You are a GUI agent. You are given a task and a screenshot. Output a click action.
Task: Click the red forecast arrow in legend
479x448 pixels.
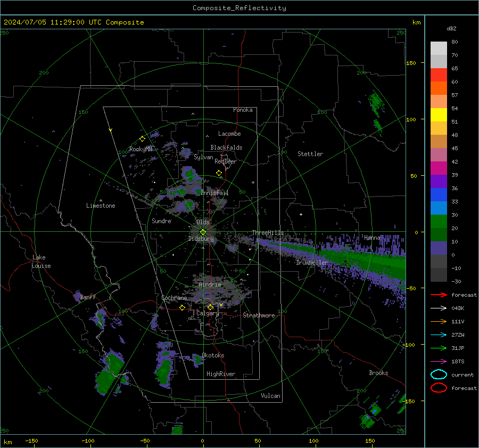[x=439, y=295]
